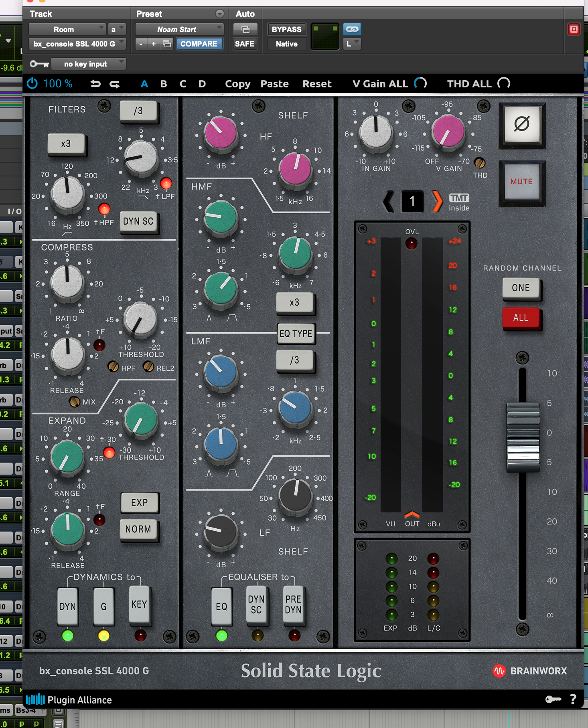Open the bx_console SSL 4000 G plugin selector
Image resolution: width=588 pixels, height=728 pixels.
click(77, 44)
